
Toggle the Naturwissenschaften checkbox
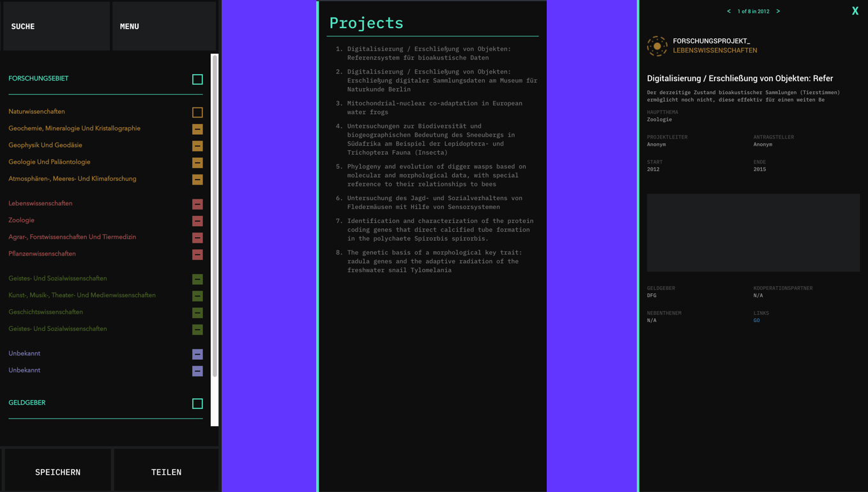[x=197, y=112]
